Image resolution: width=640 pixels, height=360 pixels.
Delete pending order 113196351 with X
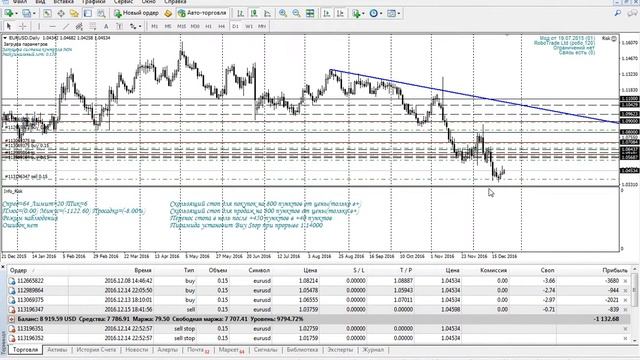625,329
